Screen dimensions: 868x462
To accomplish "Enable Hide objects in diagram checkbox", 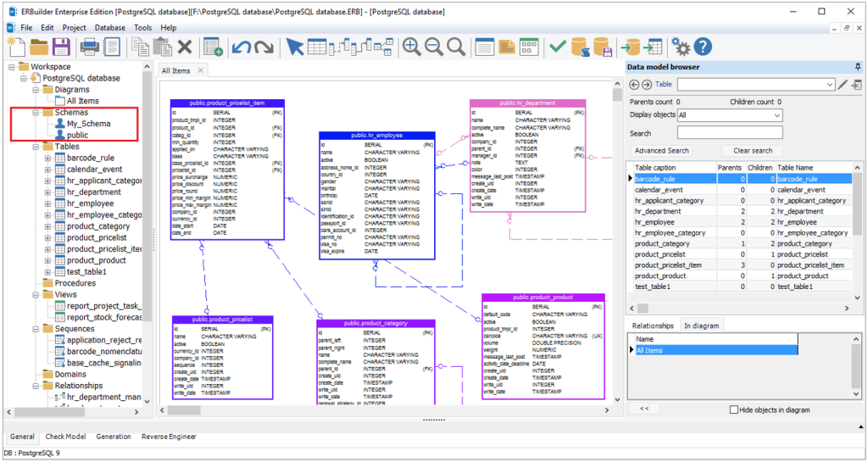I will pyautogui.click(x=734, y=409).
